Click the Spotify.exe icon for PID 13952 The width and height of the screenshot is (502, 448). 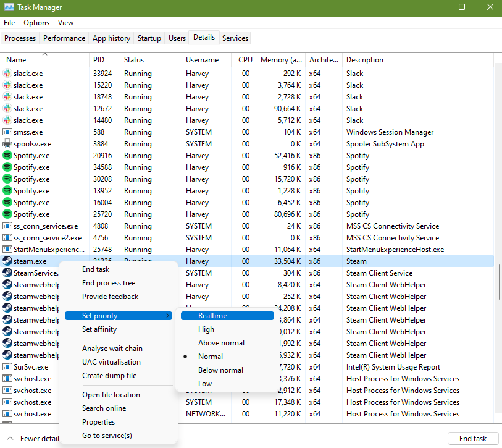click(7, 191)
